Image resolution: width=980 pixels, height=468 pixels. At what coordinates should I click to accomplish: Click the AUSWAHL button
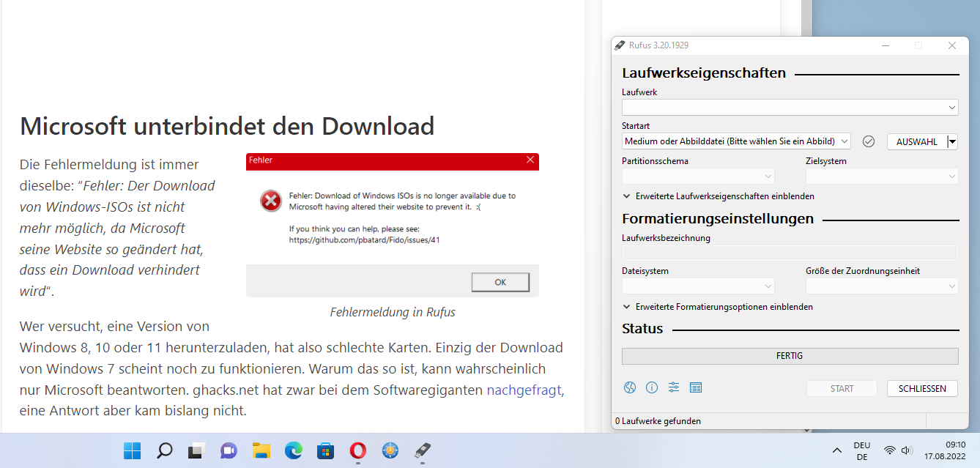(917, 141)
